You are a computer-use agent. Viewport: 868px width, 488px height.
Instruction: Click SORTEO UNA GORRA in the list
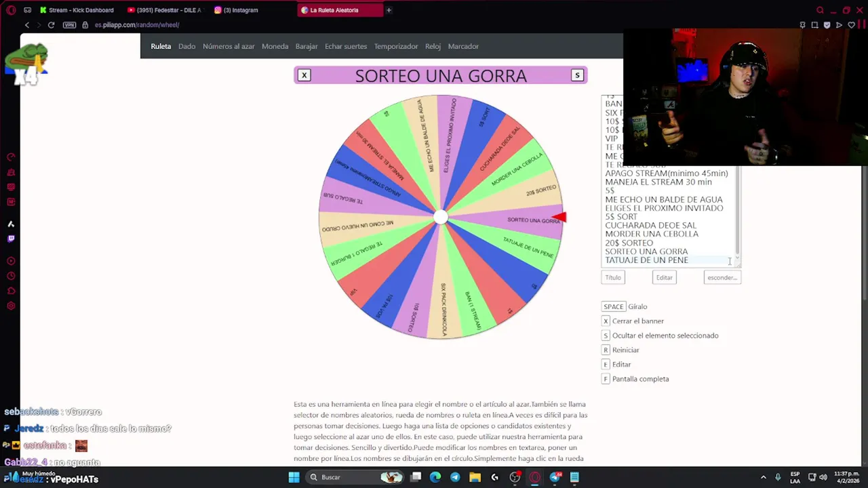pos(646,251)
